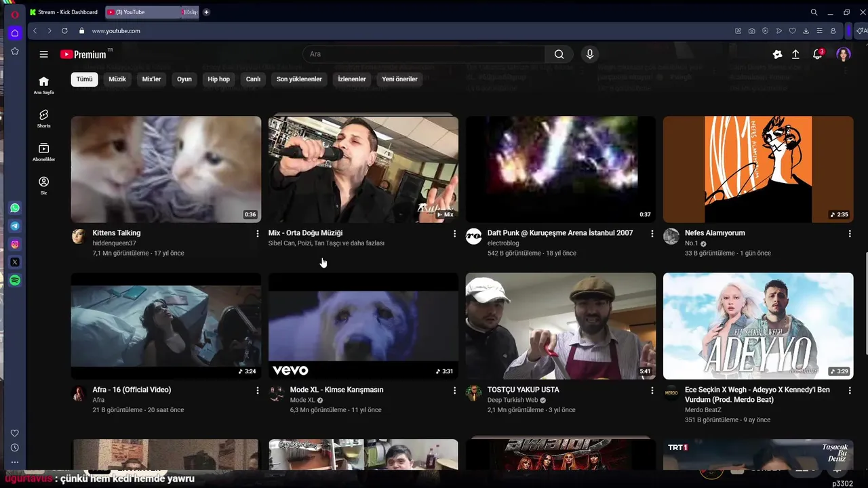Open the ad blocker shield icon
This screenshot has height=488, width=868.
click(x=766, y=30)
